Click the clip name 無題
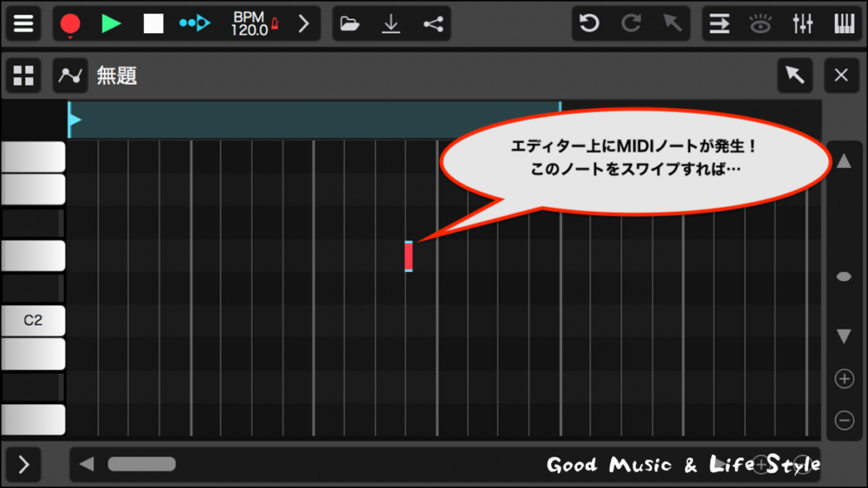 tap(117, 75)
